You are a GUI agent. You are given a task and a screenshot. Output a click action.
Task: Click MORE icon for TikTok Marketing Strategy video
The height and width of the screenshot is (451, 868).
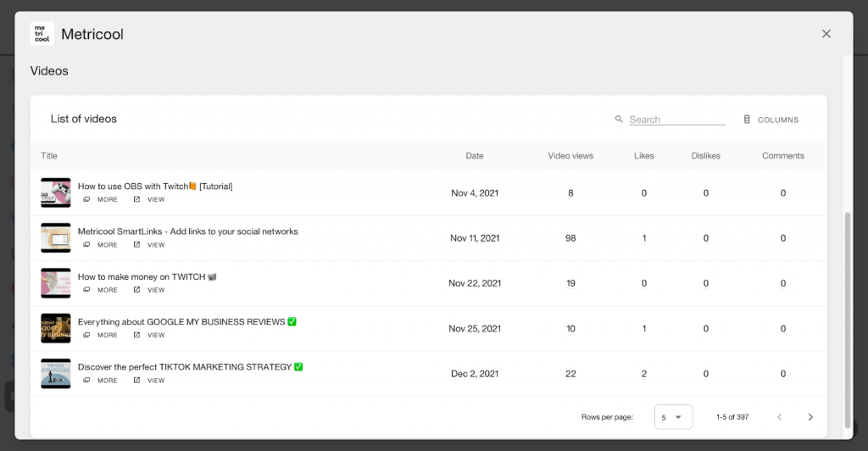point(86,380)
